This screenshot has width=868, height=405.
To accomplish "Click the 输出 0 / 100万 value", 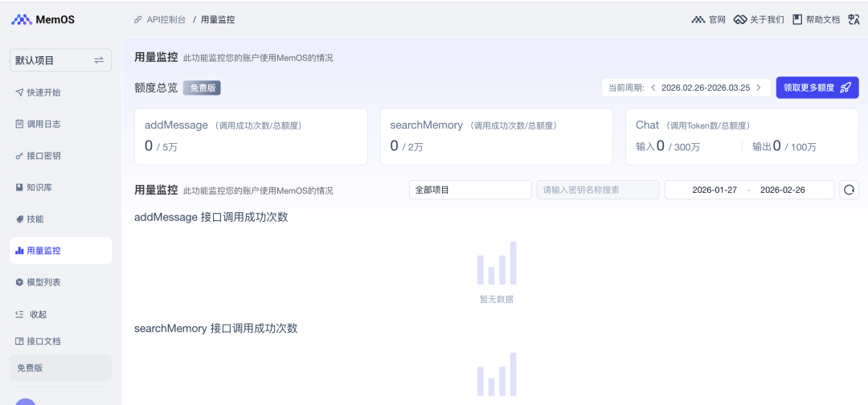I will [784, 146].
